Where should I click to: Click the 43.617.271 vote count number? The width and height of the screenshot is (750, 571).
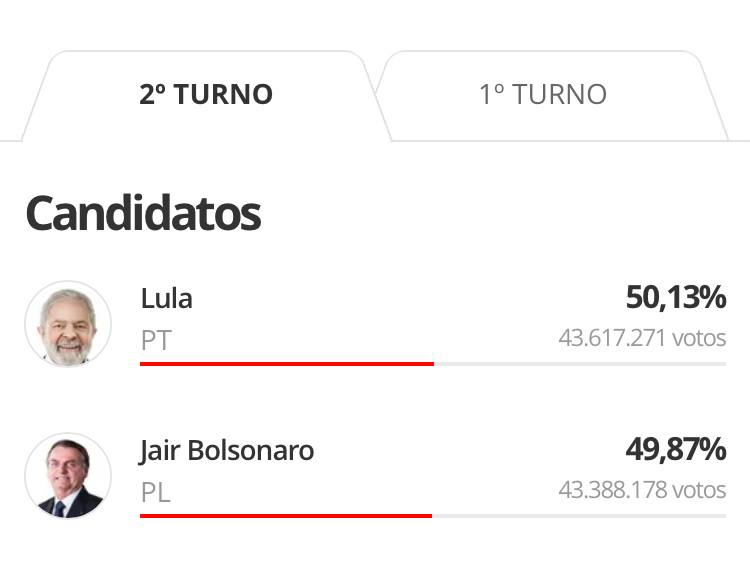(x=612, y=338)
